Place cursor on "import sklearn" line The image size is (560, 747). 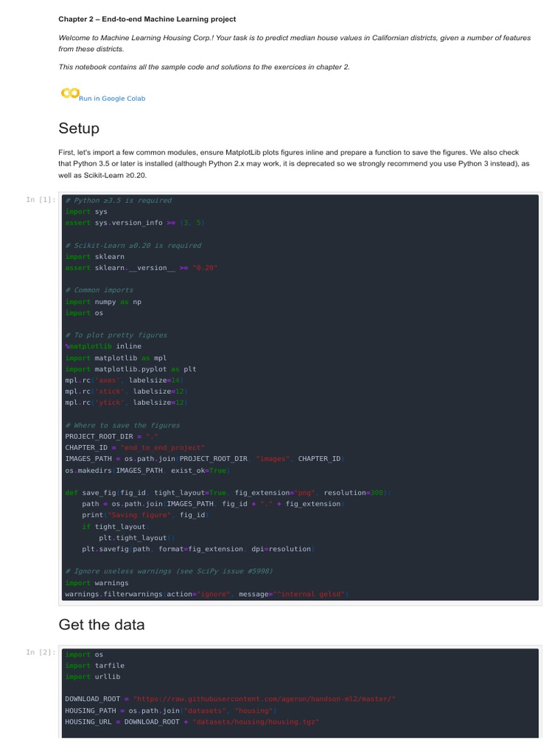click(x=95, y=257)
